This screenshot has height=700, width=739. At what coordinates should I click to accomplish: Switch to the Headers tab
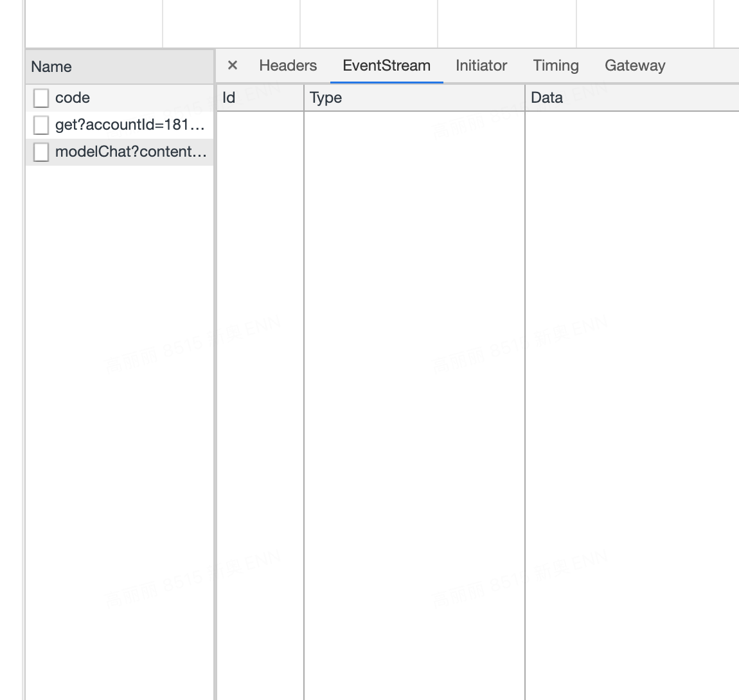[288, 66]
